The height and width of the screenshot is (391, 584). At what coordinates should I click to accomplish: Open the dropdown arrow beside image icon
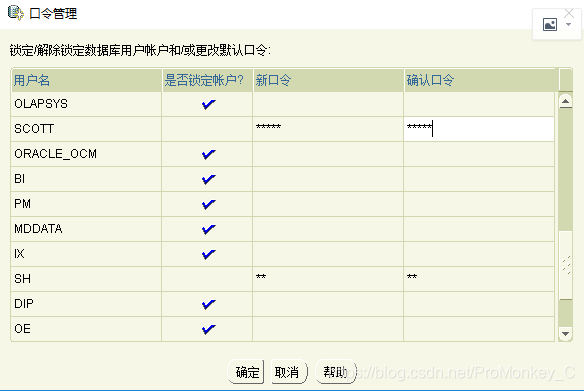(x=568, y=25)
